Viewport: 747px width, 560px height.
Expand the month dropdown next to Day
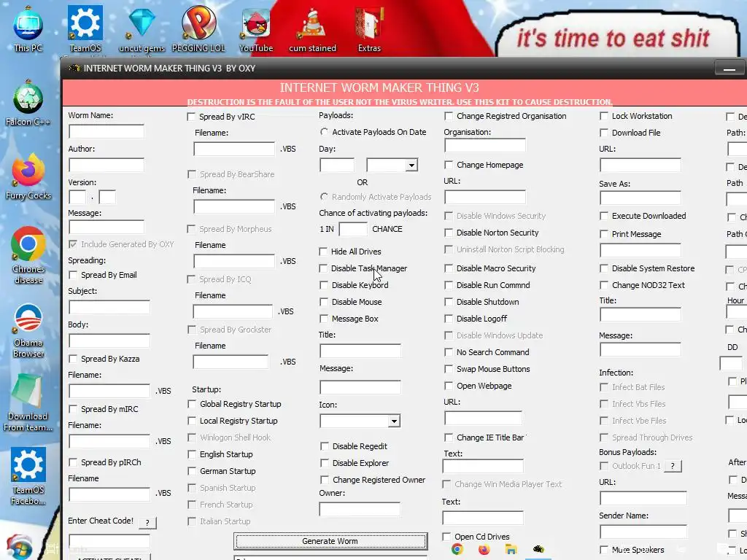coord(411,166)
